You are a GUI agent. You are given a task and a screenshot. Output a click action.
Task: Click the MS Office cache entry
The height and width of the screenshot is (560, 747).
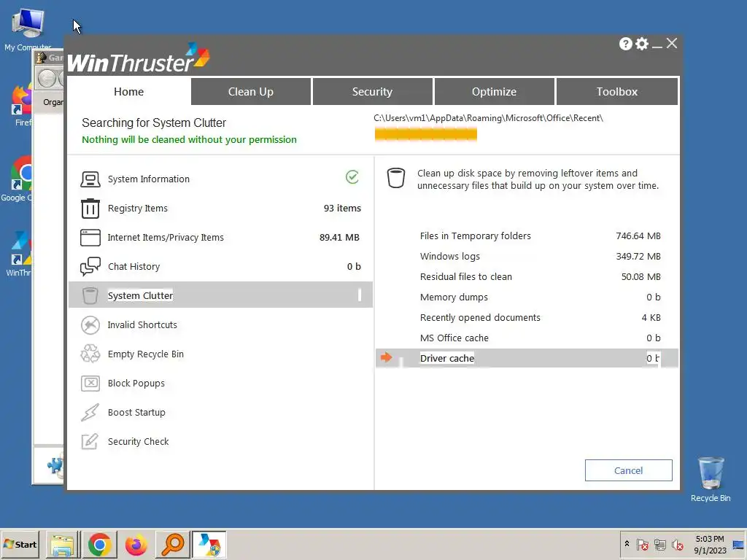tap(454, 338)
